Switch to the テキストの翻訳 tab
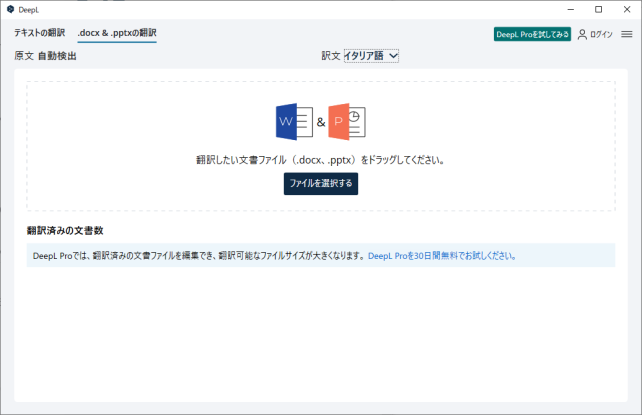 tap(39, 33)
